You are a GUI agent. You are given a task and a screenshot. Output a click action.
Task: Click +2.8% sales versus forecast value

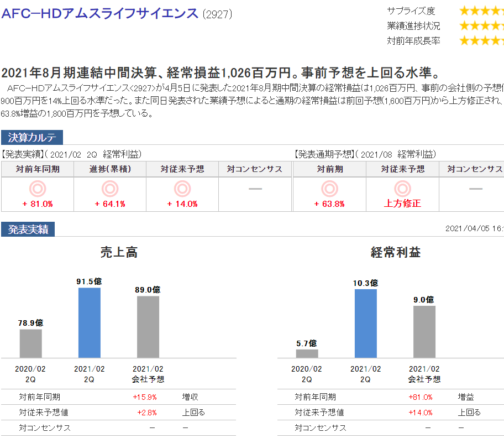point(147,413)
